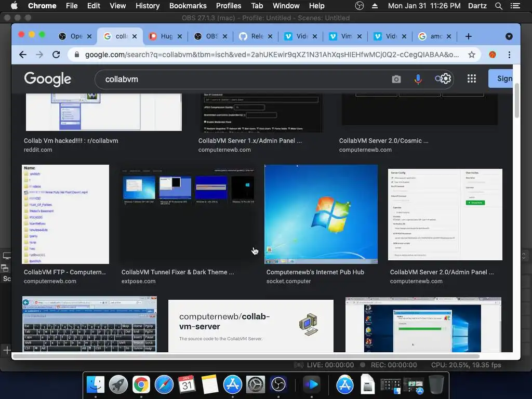Select the computernewb/collab-vm-server card
The image size is (532, 399).
point(251,326)
